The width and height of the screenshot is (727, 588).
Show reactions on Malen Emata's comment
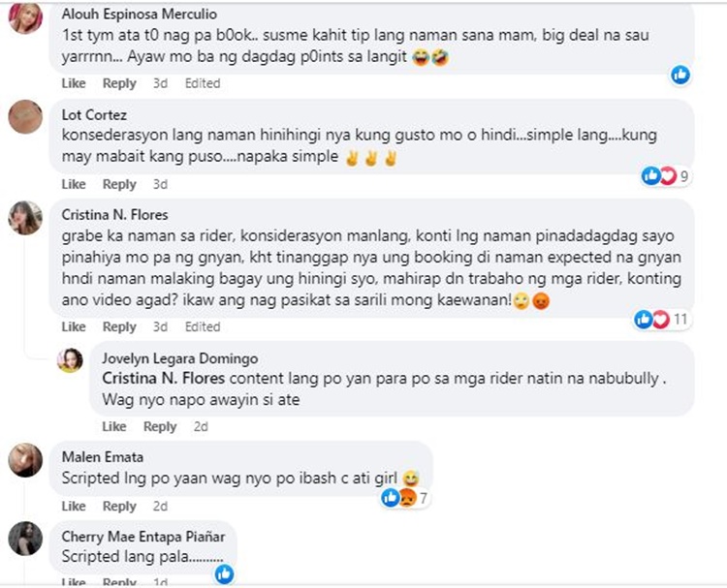(401, 498)
